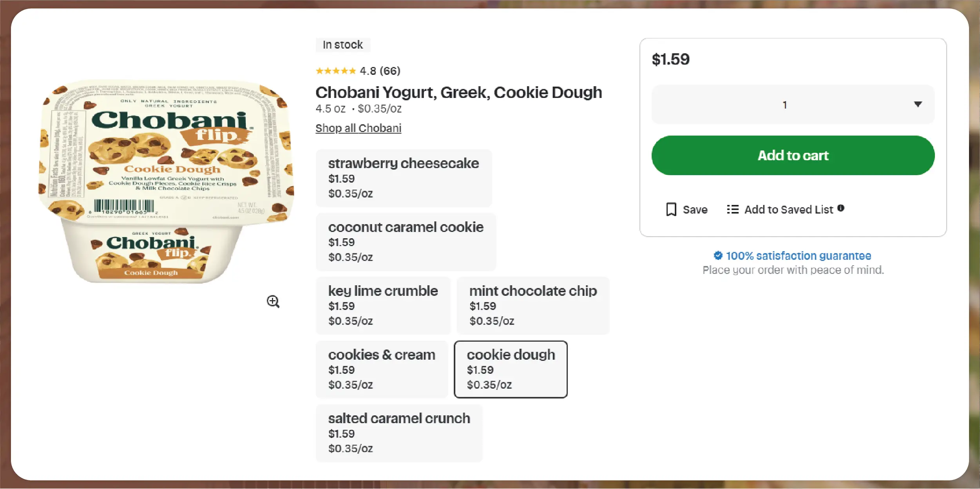Image resolution: width=980 pixels, height=489 pixels.
Task: Select the coconut caramel cookie flavor
Action: click(x=406, y=242)
